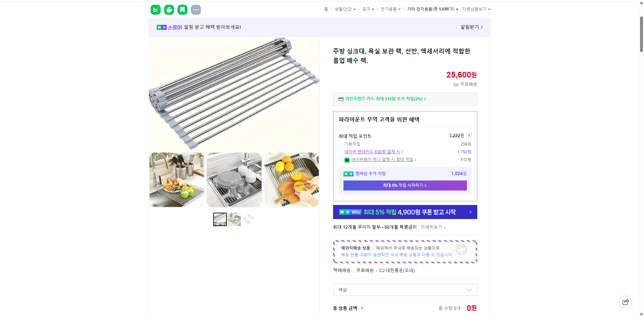Click the N Pay badge beside 네이버페이 머니
The image size is (644, 317).
(347, 160)
